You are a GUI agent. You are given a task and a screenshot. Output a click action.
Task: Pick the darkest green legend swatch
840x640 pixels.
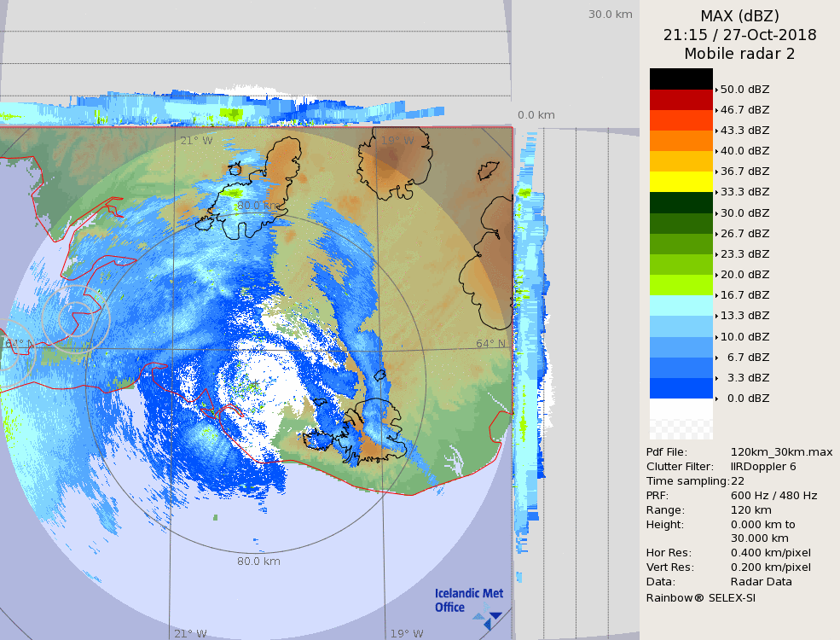pyautogui.click(x=681, y=202)
